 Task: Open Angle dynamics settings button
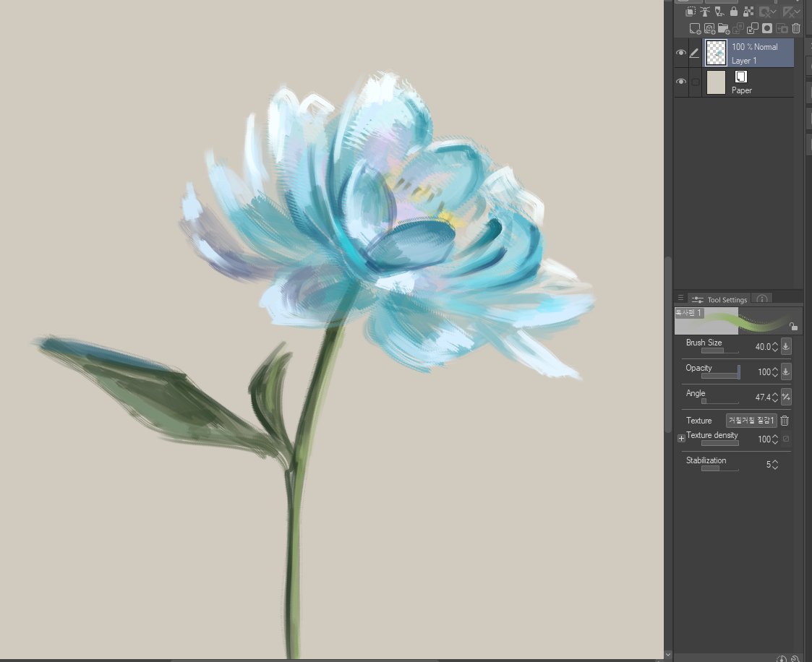coord(785,397)
